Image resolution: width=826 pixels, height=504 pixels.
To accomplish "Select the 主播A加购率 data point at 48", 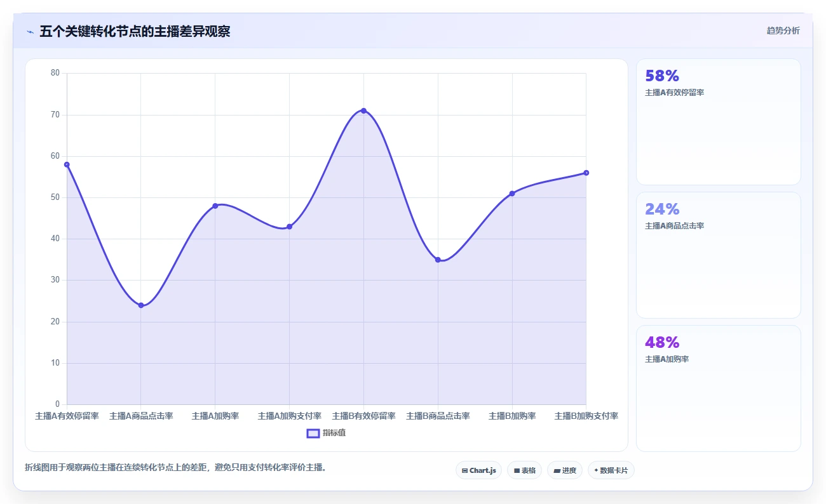I will pos(215,206).
